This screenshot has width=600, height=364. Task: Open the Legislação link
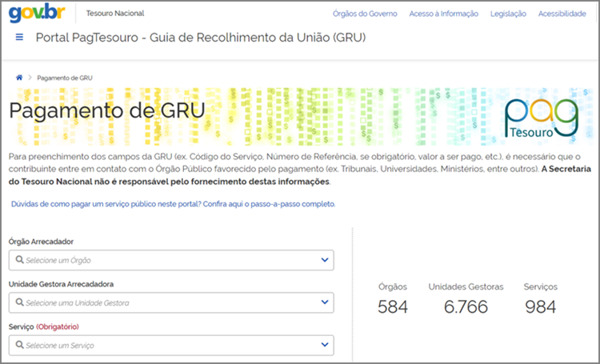[x=508, y=14]
